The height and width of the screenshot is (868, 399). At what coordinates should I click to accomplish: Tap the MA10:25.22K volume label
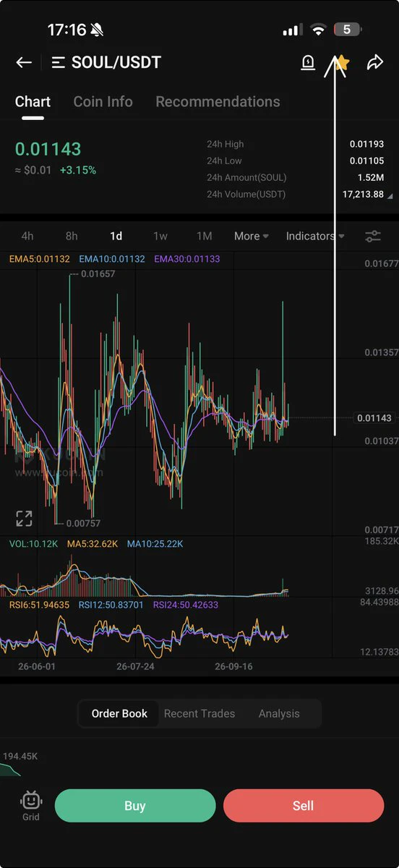(x=155, y=544)
